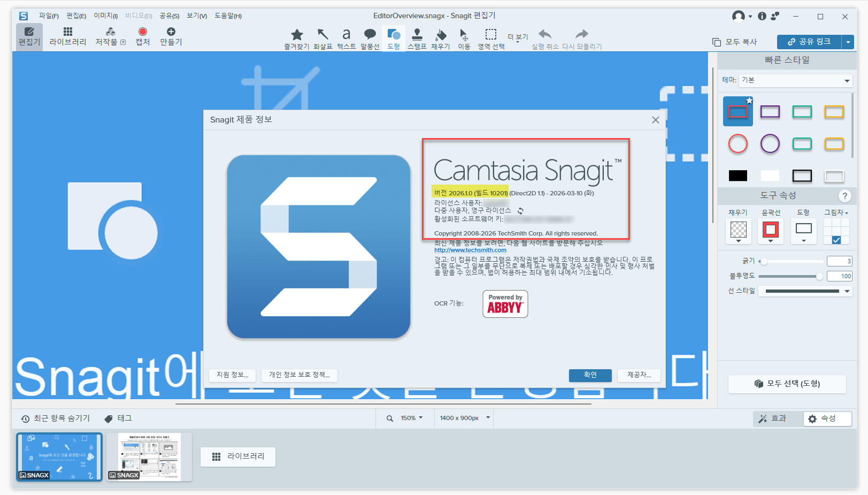
Task: Open the 도움말(H) menu
Action: (x=228, y=16)
